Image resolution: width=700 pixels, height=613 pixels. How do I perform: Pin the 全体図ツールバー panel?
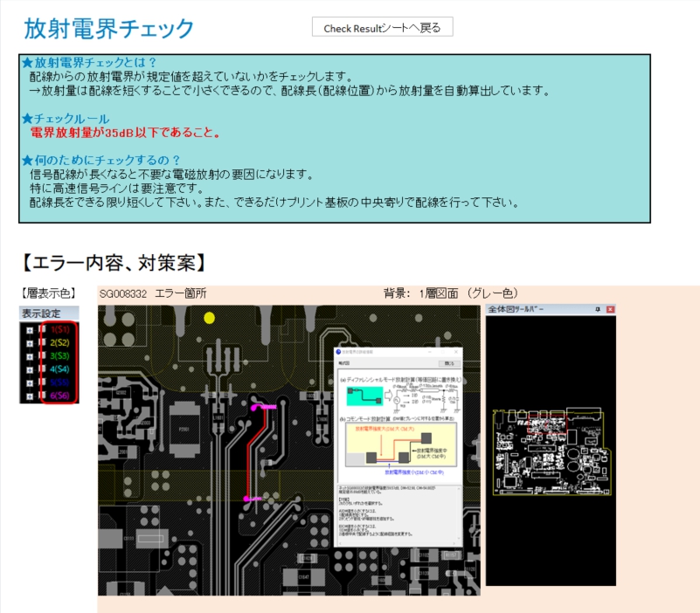pyautogui.click(x=598, y=310)
